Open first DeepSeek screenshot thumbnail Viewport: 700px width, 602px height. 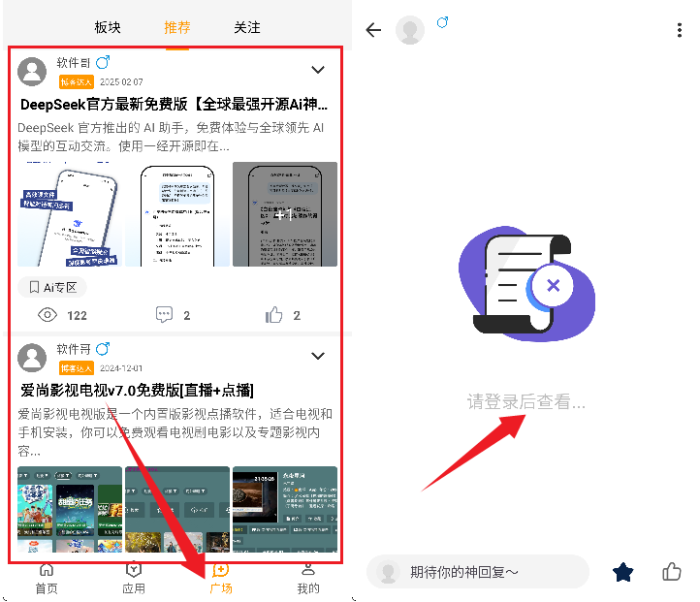pos(70,214)
